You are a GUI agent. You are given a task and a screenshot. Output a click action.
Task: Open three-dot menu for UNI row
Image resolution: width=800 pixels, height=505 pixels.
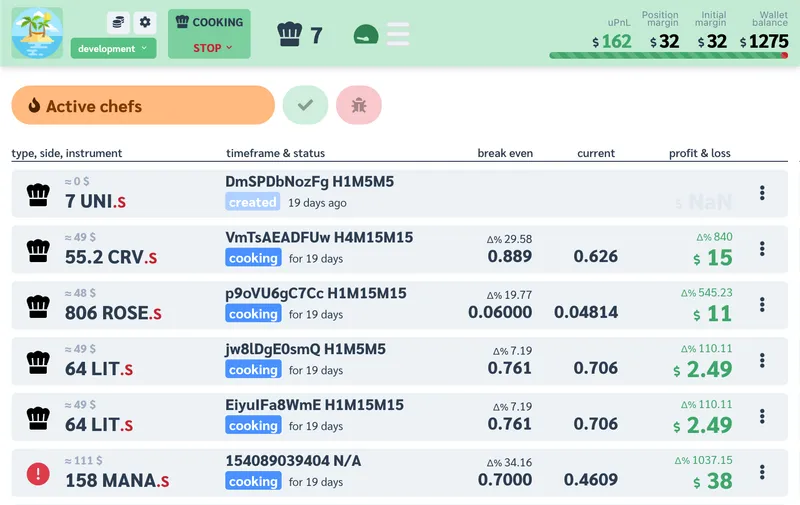pos(763,193)
